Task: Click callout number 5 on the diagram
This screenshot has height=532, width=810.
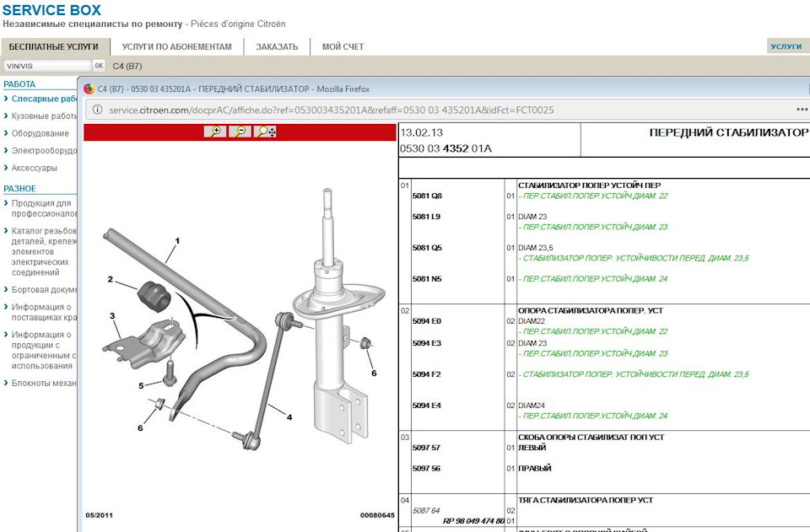Action: (141, 385)
